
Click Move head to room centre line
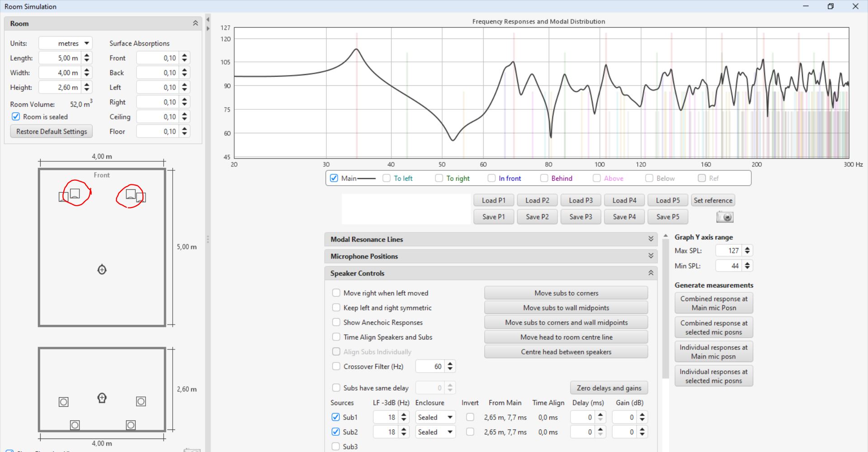[x=566, y=337]
